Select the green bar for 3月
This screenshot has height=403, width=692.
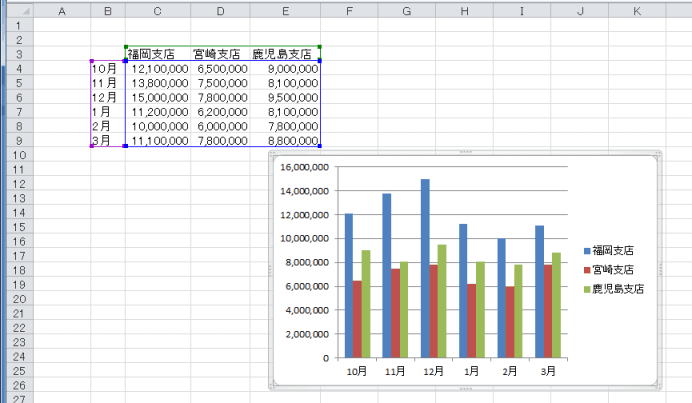click(x=557, y=305)
